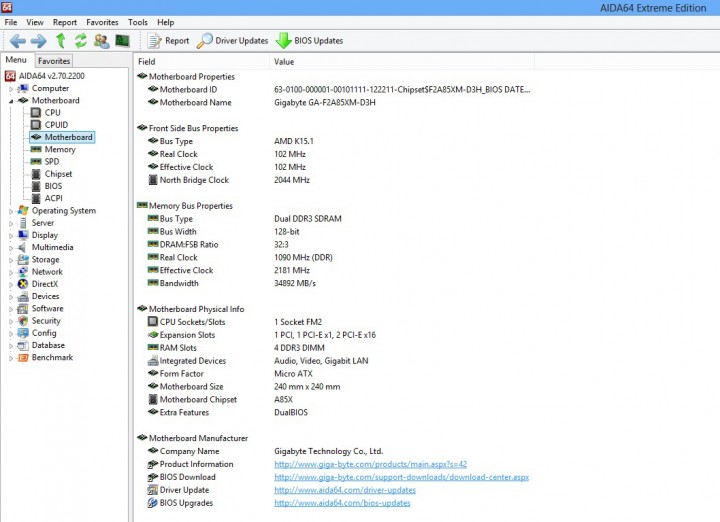Click the AIDA64 v2.70.2200 root icon

coord(10,76)
